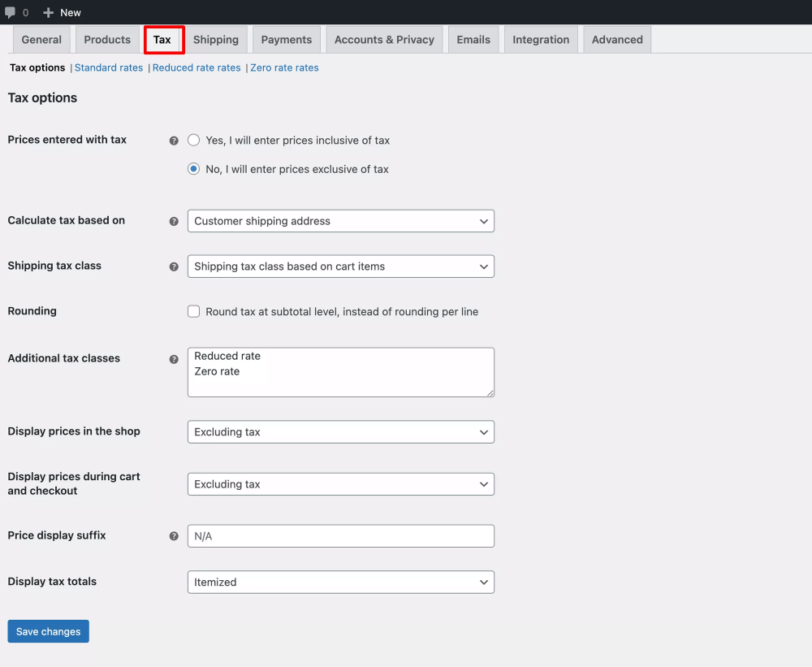Viewport: 812px width, 667px height.
Task: Switch to the General tab
Action: coord(41,39)
